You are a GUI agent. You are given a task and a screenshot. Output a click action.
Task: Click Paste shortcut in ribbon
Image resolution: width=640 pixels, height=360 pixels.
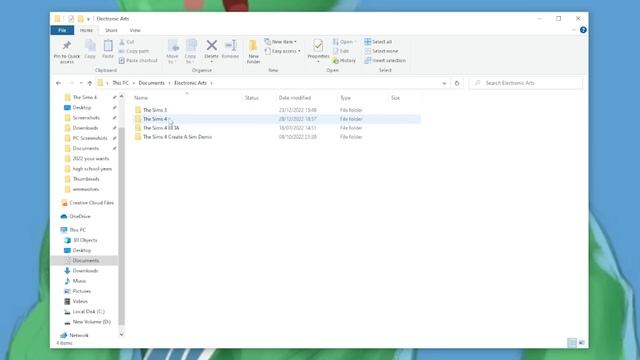pos(138,60)
